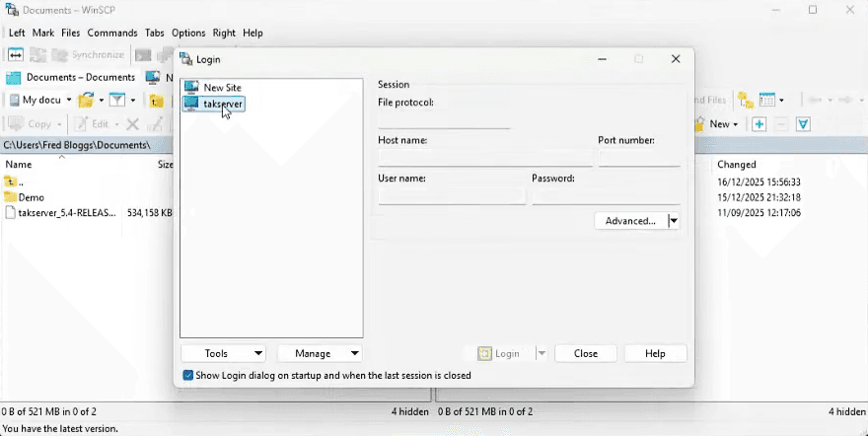The image size is (868, 436).
Task: Click the Host name input field
Action: 485,158
